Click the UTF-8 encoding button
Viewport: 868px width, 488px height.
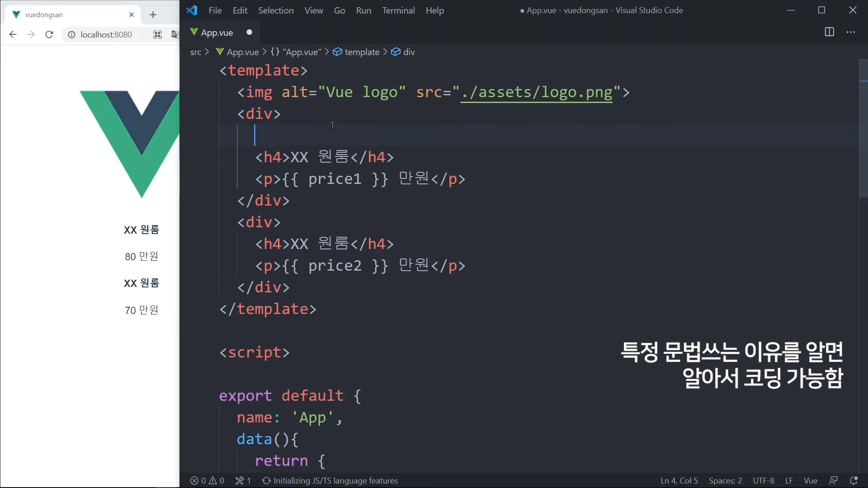(x=763, y=480)
